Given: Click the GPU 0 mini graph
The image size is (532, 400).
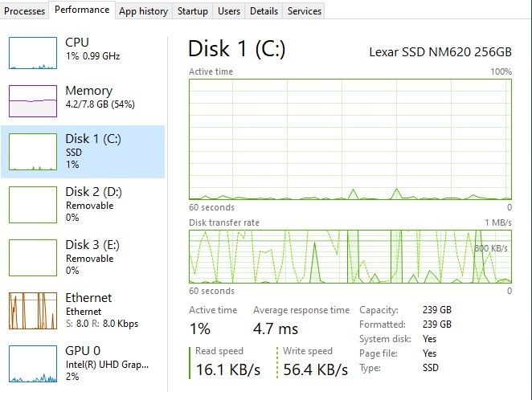Looking at the screenshot, I should point(33,364).
